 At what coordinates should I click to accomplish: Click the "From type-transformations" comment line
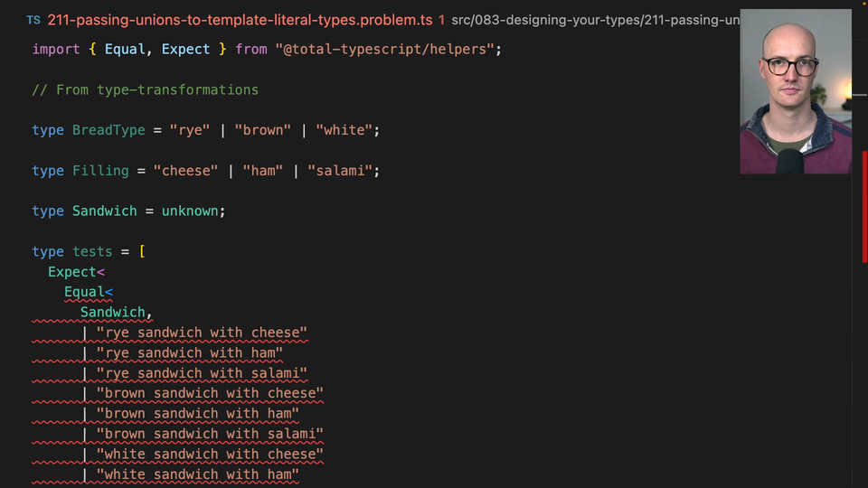coord(145,89)
